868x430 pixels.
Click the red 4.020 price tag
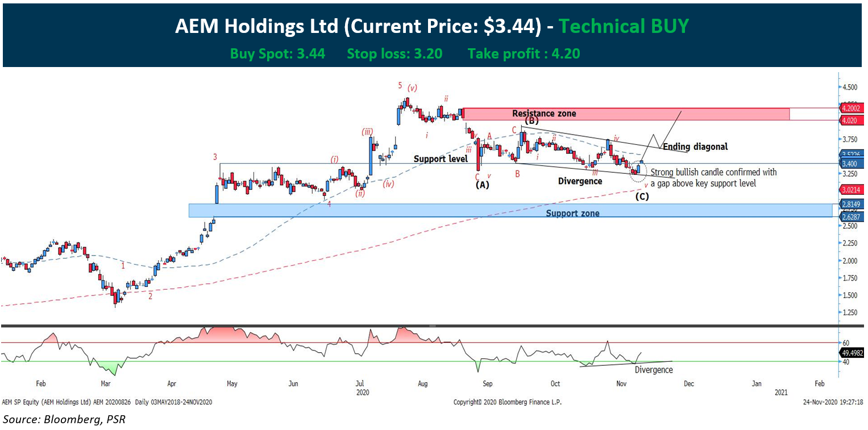pyautogui.click(x=852, y=120)
